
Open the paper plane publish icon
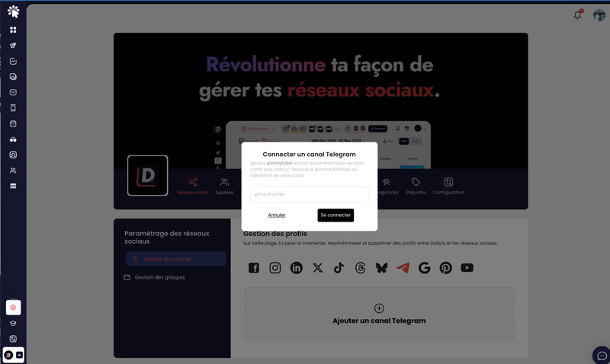pos(13,46)
